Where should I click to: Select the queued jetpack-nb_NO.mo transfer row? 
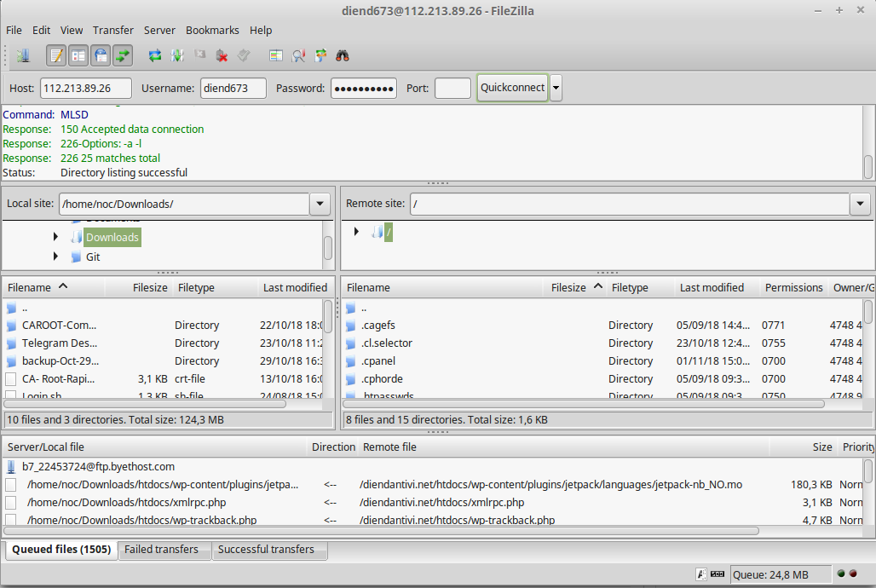click(x=434, y=485)
